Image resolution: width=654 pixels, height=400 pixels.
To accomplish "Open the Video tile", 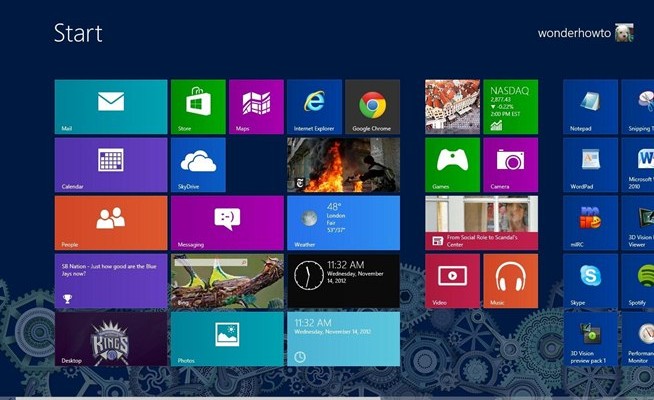I will [x=452, y=280].
